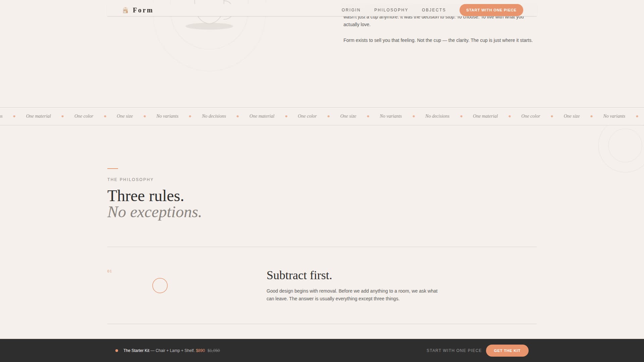Viewport: 644px width, 362px height.
Task: Click the No exceptions. italic line
Action: 154,212
